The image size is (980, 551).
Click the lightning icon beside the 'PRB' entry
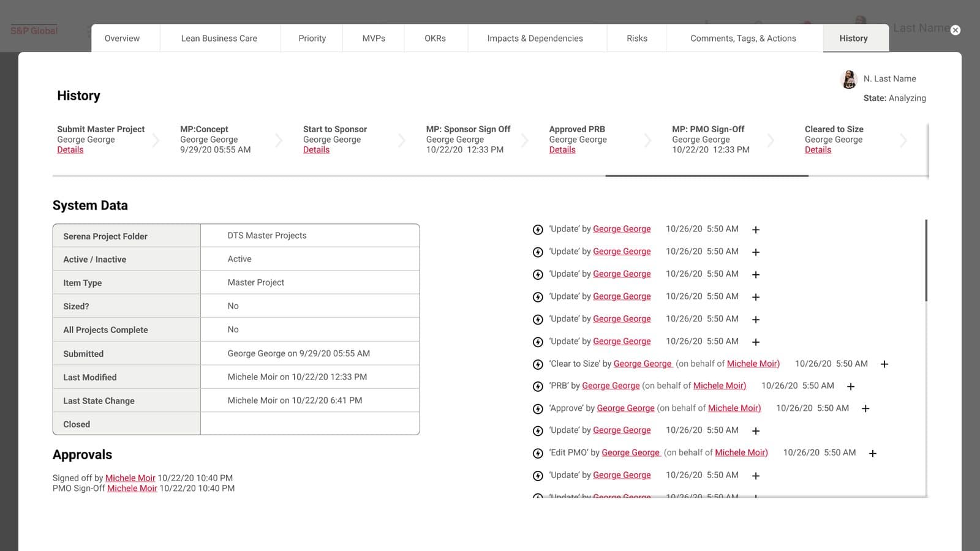pyautogui.click(x=538, y=386)
